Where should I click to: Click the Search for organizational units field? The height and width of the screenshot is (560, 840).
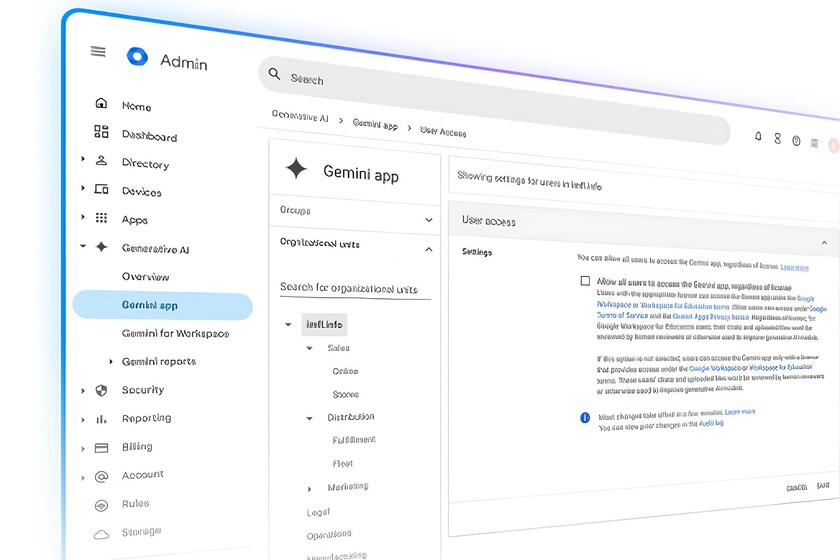(x=355, y=288)
